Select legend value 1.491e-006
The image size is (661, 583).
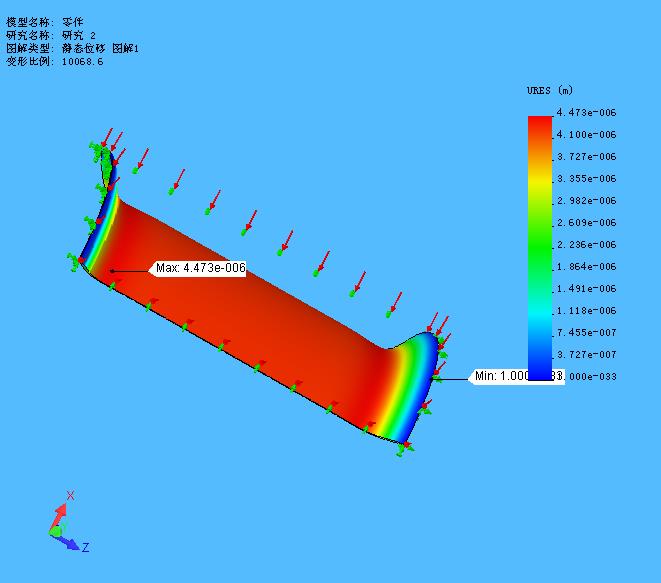(586, 288)
